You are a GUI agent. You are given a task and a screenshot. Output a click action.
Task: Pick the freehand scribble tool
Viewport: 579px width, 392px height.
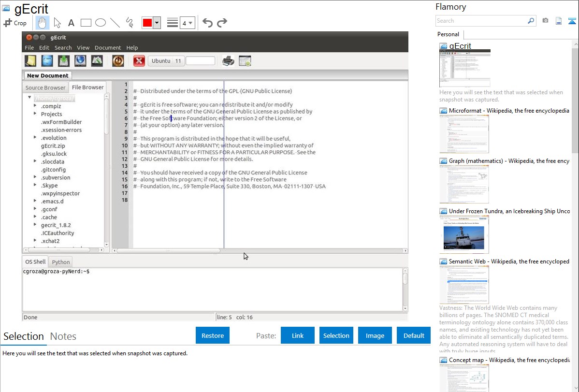click(x=130, y=23)
